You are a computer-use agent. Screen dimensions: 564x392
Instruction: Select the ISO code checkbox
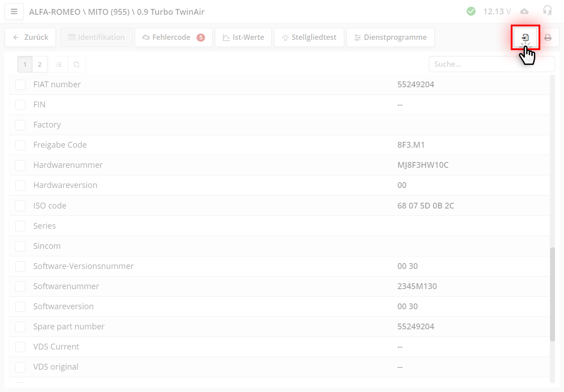[21, 206]
